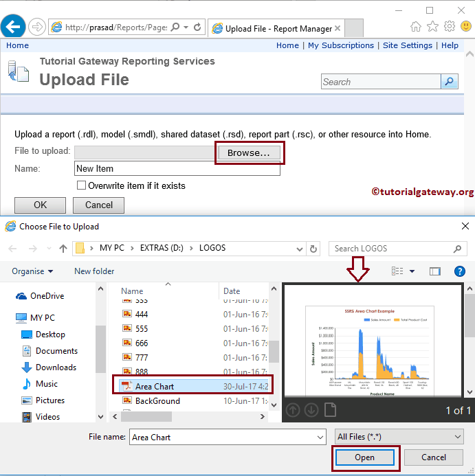The height and width of the screenshot is (476, 475).
Task: Click the smiley feedback icon
Action: (466, 26)
